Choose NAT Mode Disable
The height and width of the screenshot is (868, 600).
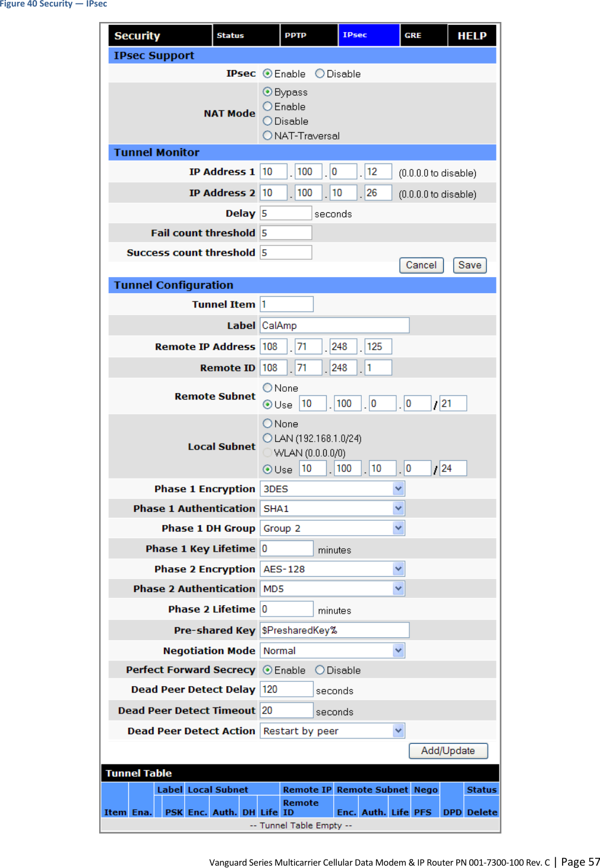point(268,121)
